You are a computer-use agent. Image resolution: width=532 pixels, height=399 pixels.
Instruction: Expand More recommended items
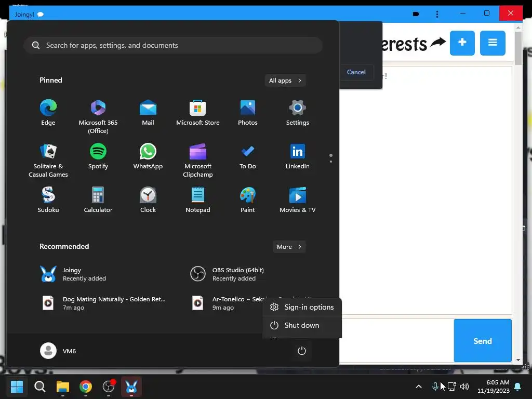pyautogui.click(x=289, y=247)
